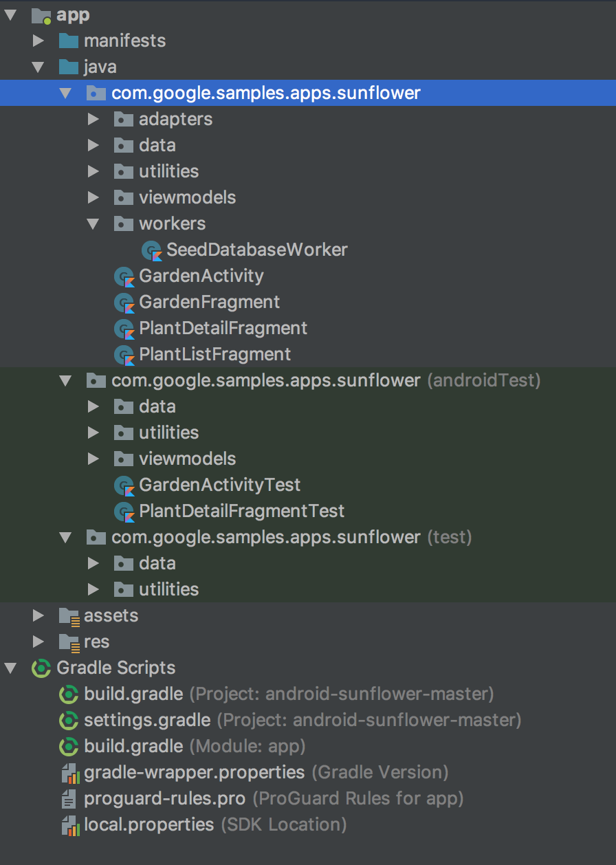
Task: Collapse the androidTest sunflower package arrow
Action: point(66,380)
